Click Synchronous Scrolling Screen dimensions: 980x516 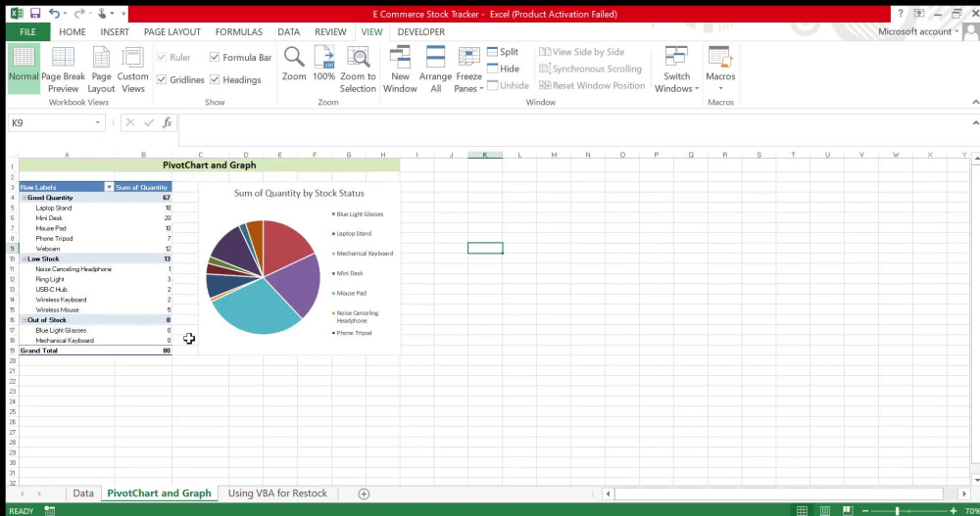point(591,69)
